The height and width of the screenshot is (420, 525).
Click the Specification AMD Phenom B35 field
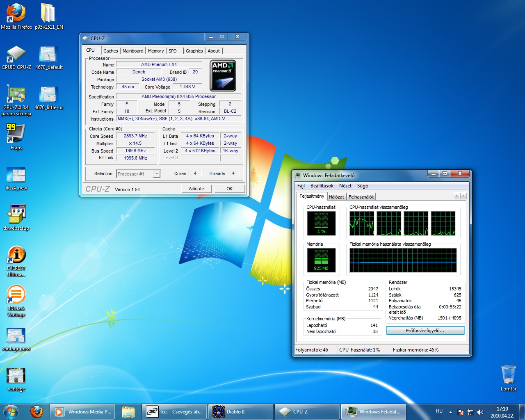(179, 97)
